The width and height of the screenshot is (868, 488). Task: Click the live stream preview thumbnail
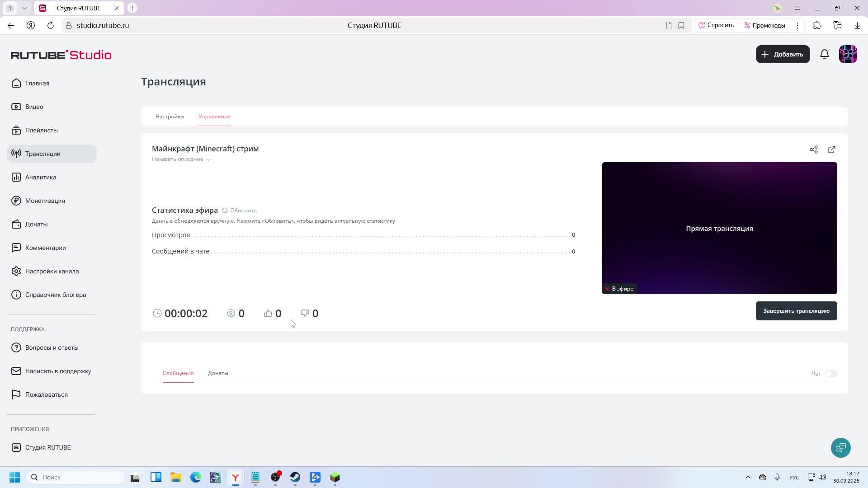coord(719,228)
